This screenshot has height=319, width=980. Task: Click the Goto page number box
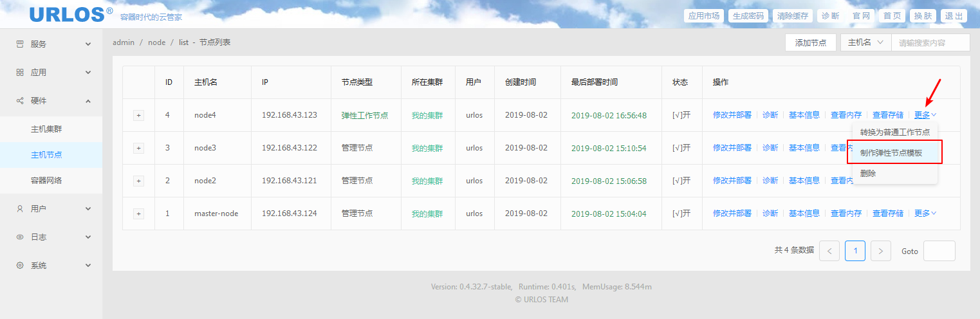click(x=939, y=251)
